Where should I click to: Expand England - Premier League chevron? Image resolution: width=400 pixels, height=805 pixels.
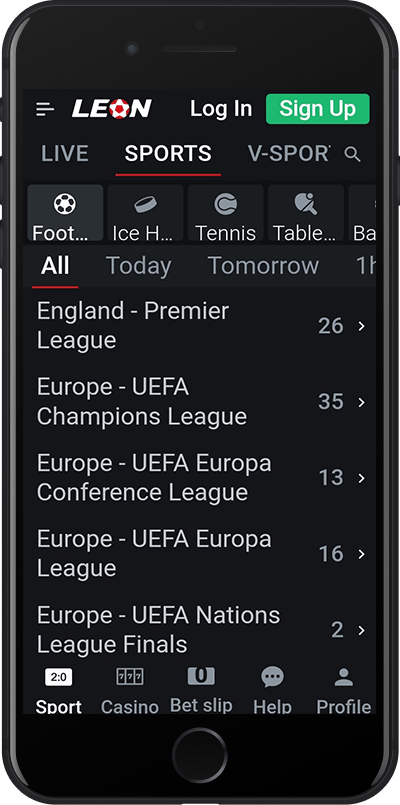(361, 326)
